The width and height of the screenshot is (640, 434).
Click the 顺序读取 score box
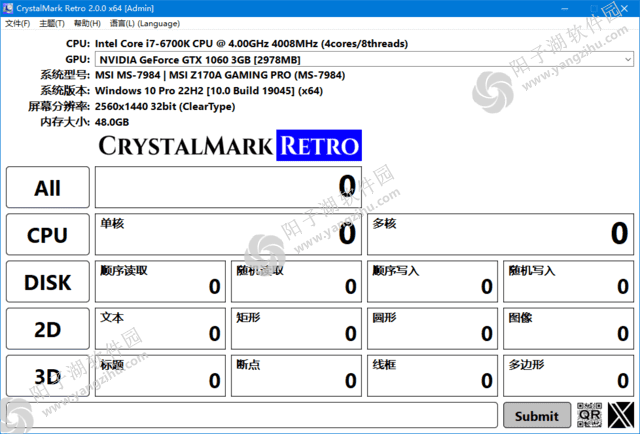point(160,282)
